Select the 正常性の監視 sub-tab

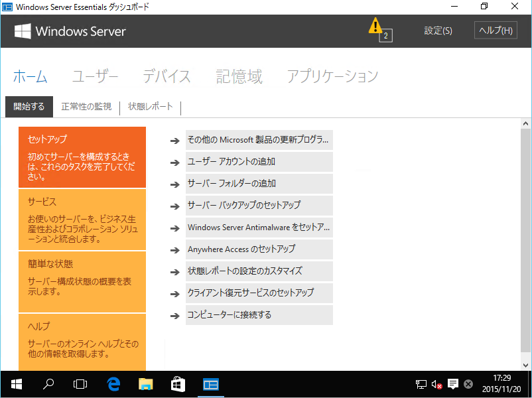(86, 107)
